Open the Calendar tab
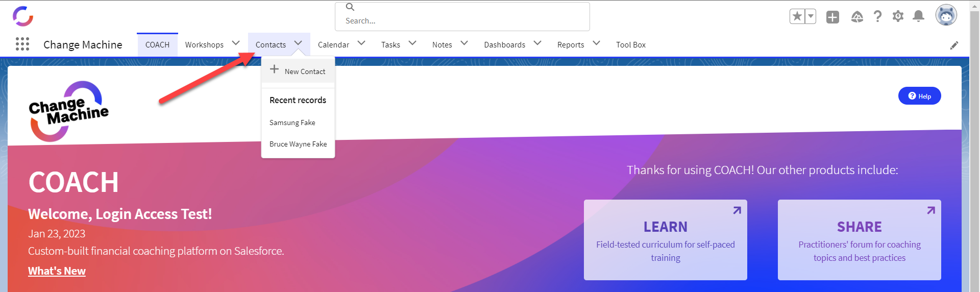 coord(333,45)
